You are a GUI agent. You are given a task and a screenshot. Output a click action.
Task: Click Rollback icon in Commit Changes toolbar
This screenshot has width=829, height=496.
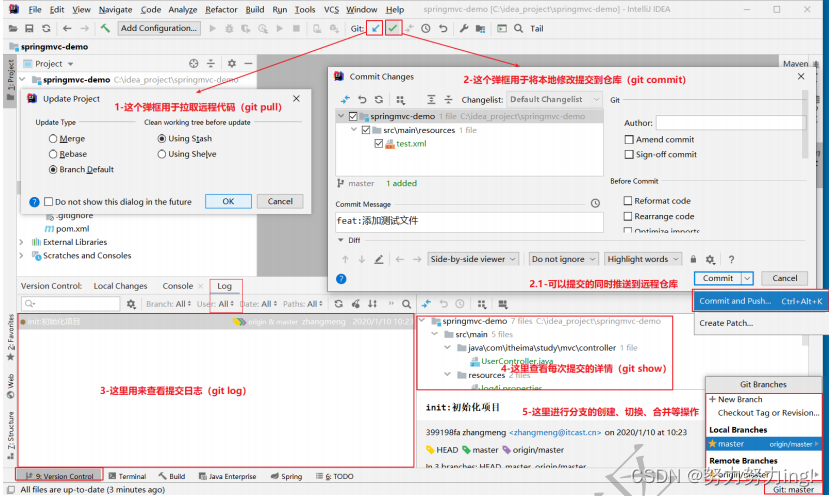point(362,99)
